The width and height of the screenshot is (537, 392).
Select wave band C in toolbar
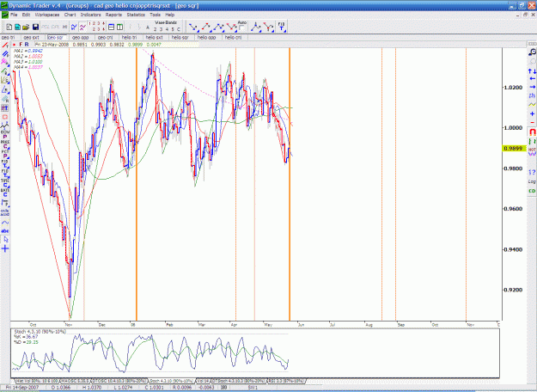click(179, 29)
